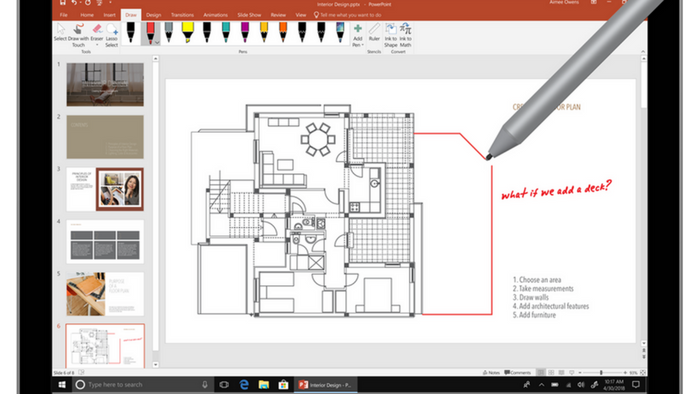
Task: Select the first black pen
Action: (131, 33)
